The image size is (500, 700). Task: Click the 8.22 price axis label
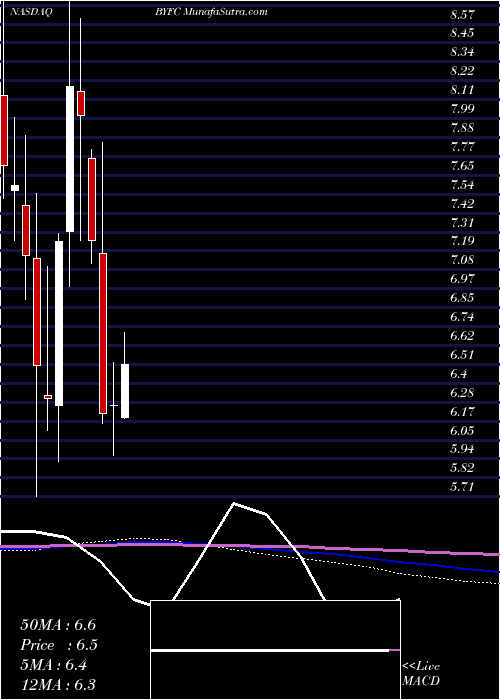(462, 71)
